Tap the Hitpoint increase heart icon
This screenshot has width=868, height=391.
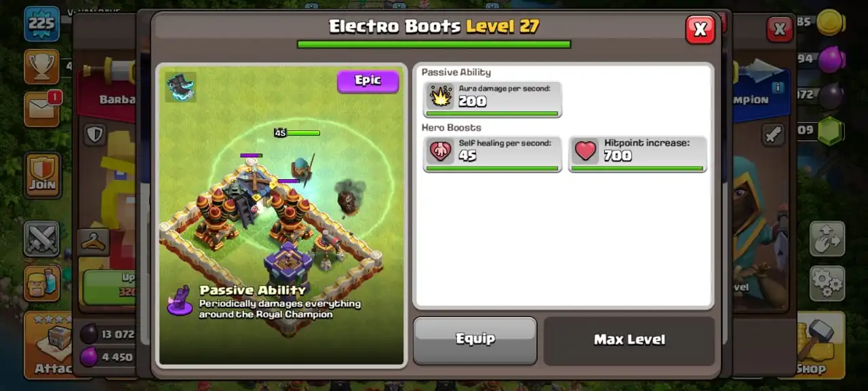586,151
